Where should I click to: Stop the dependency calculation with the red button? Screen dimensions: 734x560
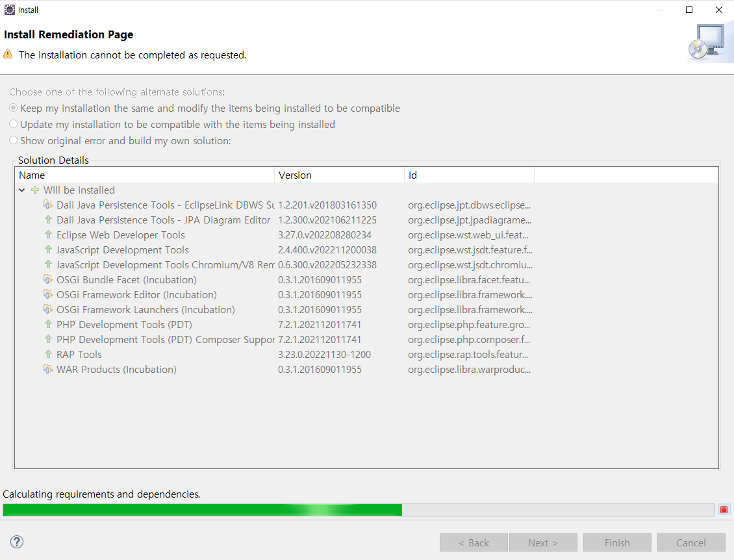point(724,509)
